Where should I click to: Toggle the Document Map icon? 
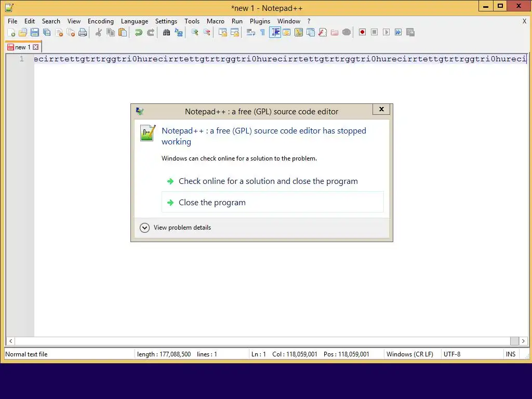pos(299,32)
